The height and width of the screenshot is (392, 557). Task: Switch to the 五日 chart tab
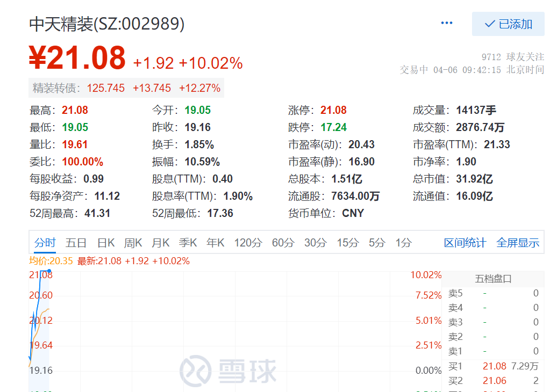[76, 243]
